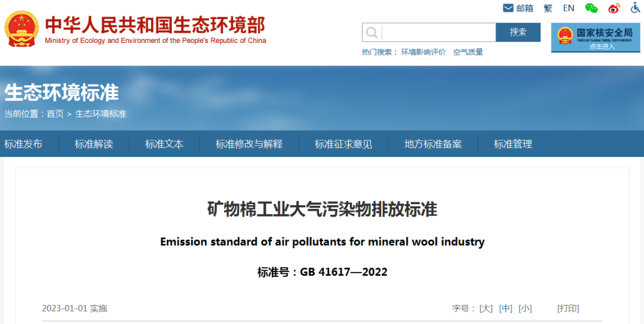Viewport: 644px width, 324px height.
Task: Open National Nuclear Safety Administration banner
Action: coord(595,37)
